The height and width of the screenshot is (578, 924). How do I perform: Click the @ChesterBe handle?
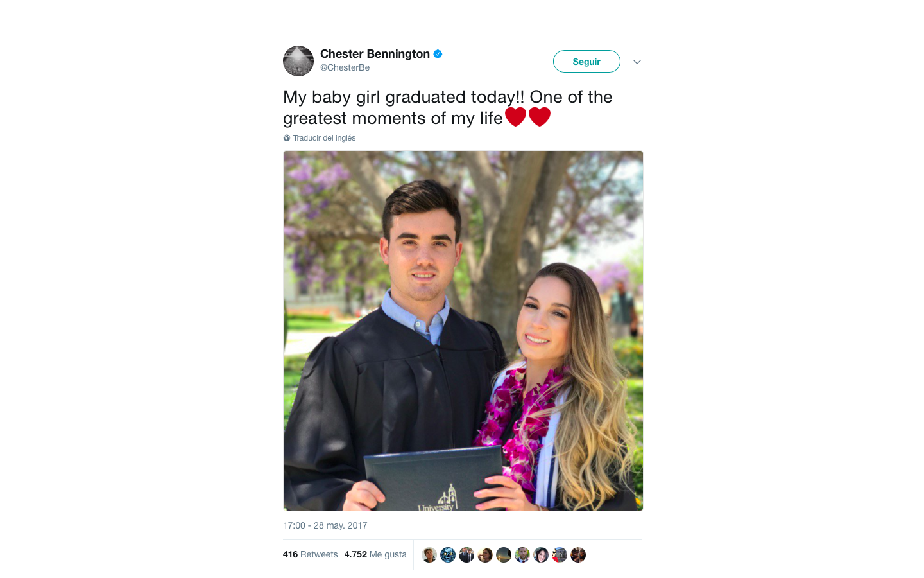pos(345,67)
